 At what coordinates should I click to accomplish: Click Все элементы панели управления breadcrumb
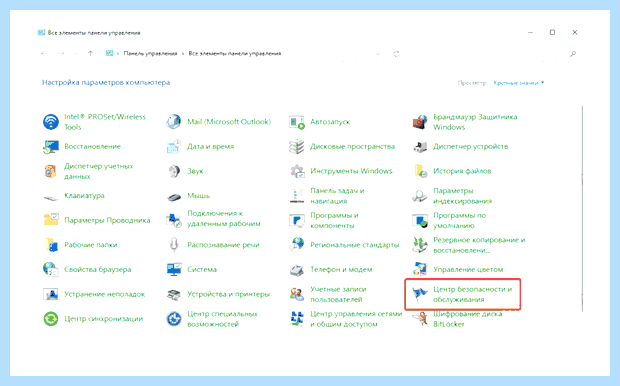click(235, 53)
